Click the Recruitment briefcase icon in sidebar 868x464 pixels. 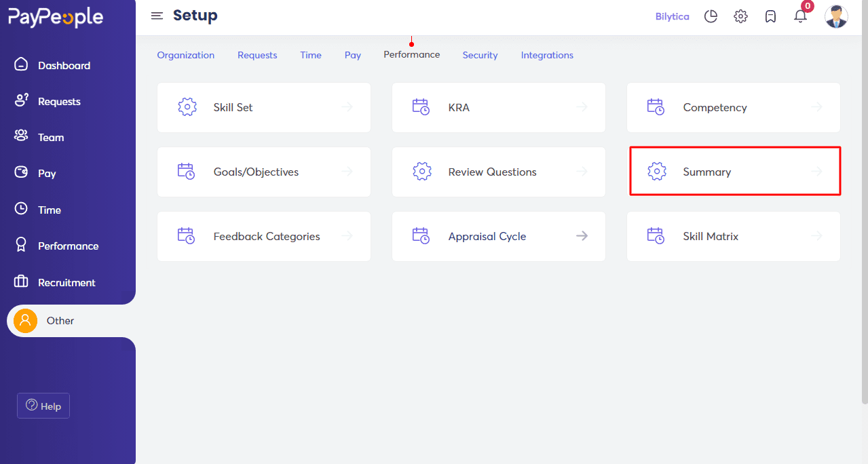21,282
